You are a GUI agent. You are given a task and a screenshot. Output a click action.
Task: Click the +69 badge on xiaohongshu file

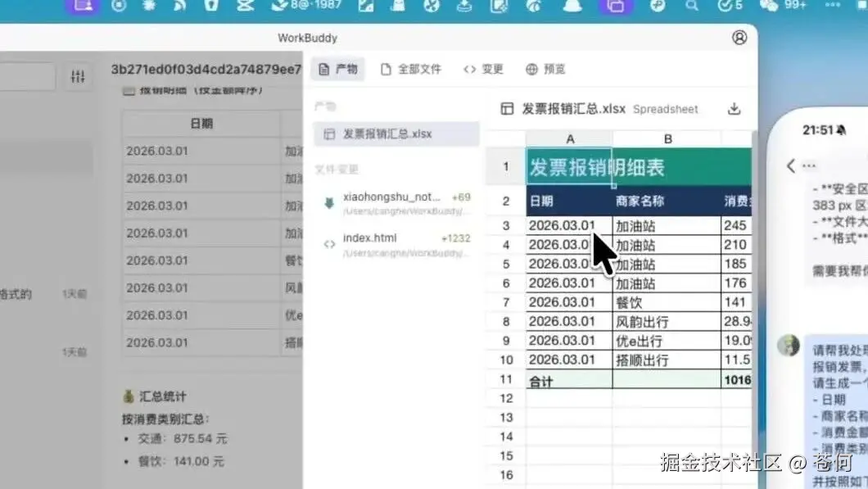coord(461,197)
